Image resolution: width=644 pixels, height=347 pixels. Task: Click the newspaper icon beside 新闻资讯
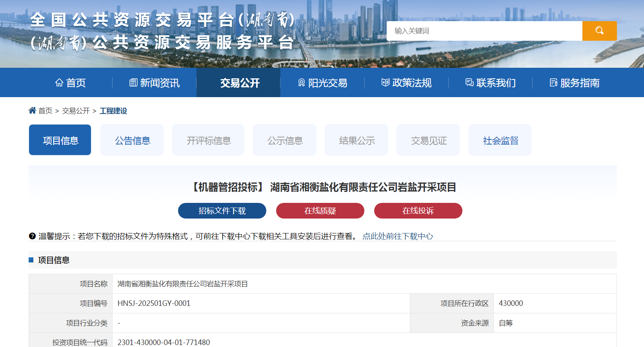pyautogui.click(x=133, y=83)
